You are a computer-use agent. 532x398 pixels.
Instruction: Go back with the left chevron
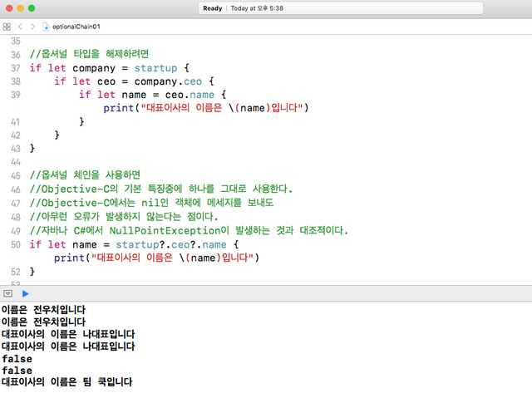(20, 27)
